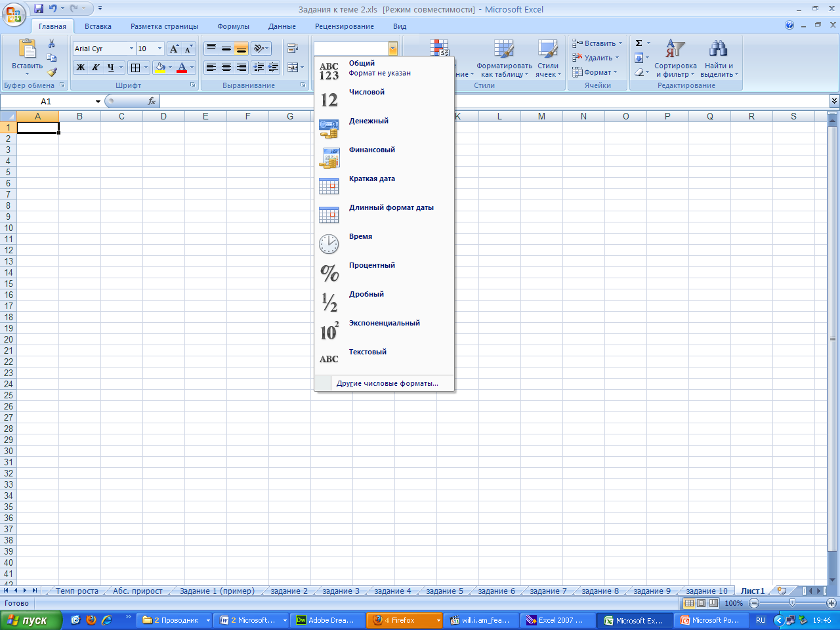The height and width of the screenshot is (630, 840).
Task: Click the zoom in plus button
Action: pos(831,602)
